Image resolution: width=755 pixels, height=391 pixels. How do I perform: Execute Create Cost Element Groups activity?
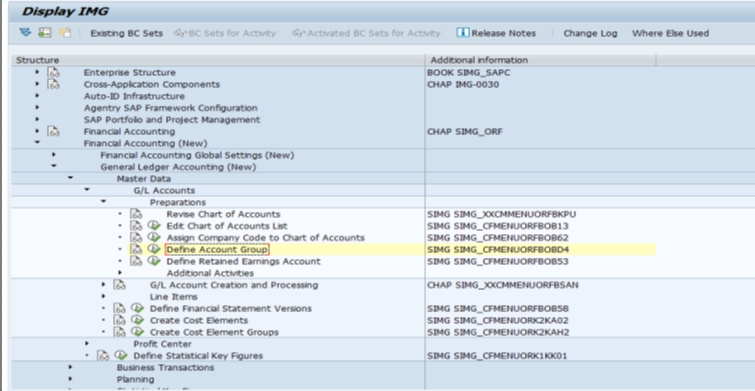[137, 331]
